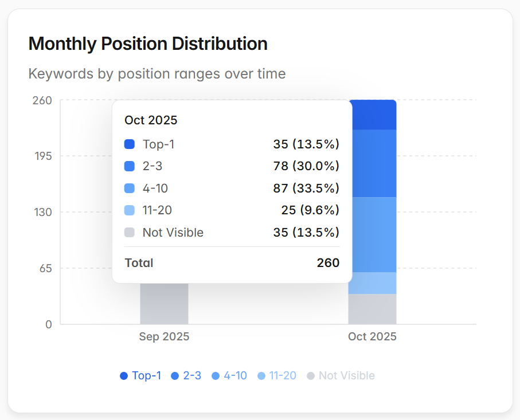Screen dimensions: 520x420
Task: Select the Sep 2025 axis label
Action: coord(163,336)
